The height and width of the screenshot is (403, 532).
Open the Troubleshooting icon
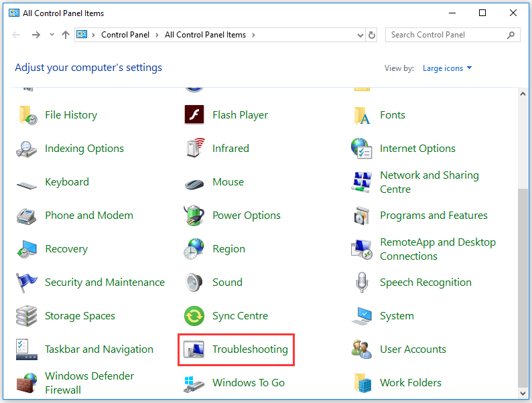pos(194,349)
